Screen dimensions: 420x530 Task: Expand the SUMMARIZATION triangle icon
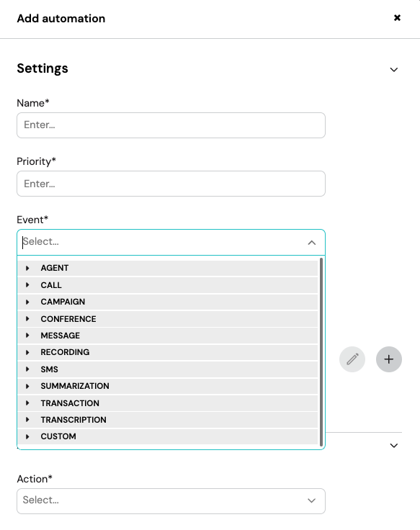point(27,386)
